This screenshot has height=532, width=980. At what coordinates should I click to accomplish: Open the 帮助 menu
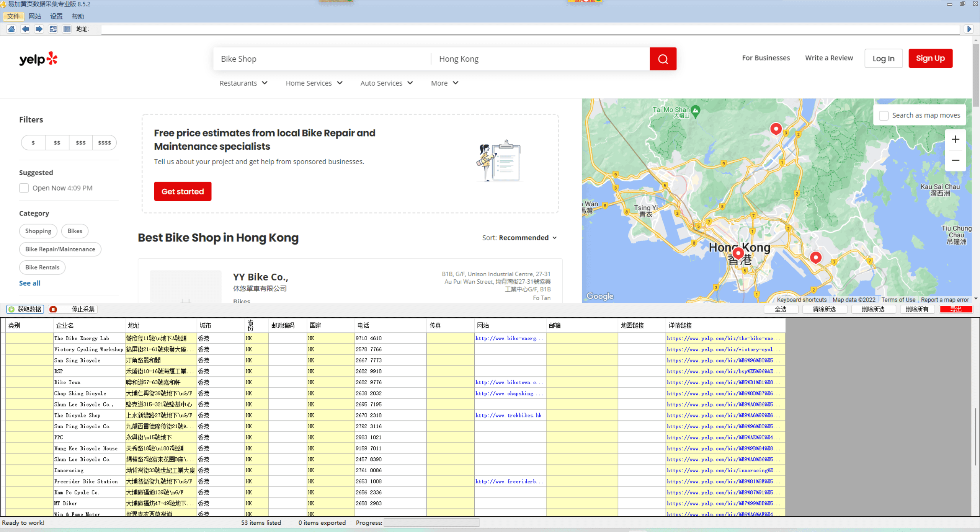pos(78,16)
